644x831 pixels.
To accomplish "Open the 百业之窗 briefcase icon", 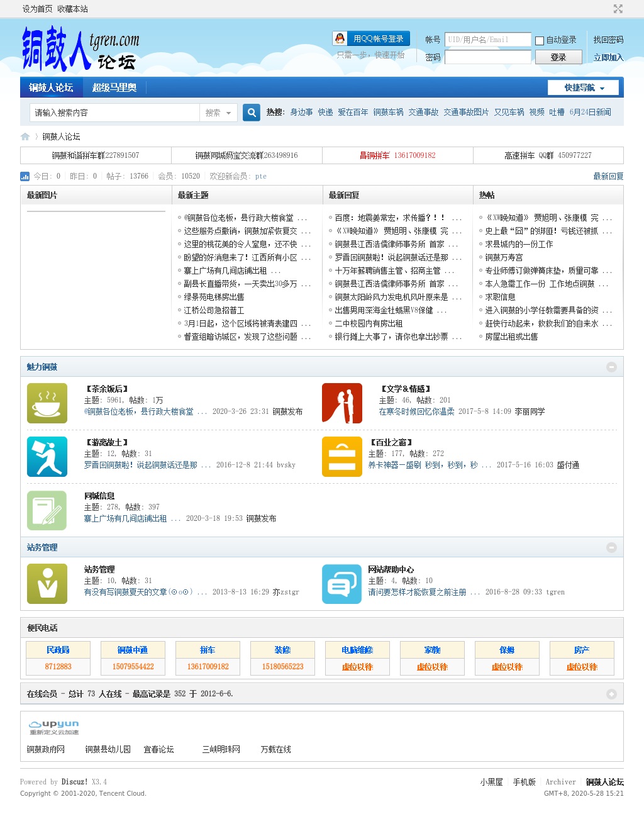I will point(341,457).
